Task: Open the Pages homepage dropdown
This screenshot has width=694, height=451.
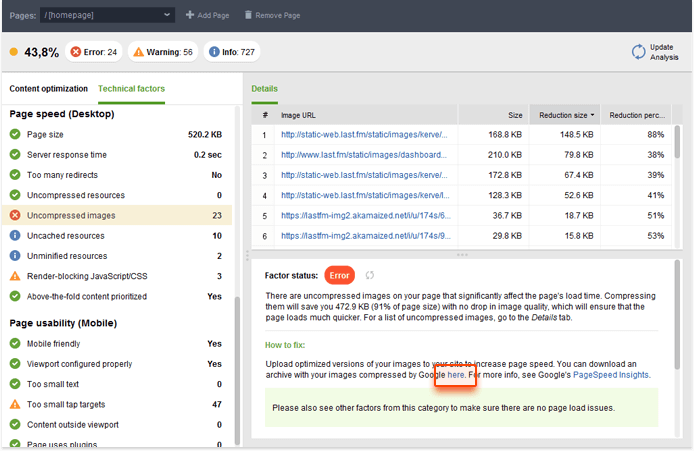Action: 110,16
